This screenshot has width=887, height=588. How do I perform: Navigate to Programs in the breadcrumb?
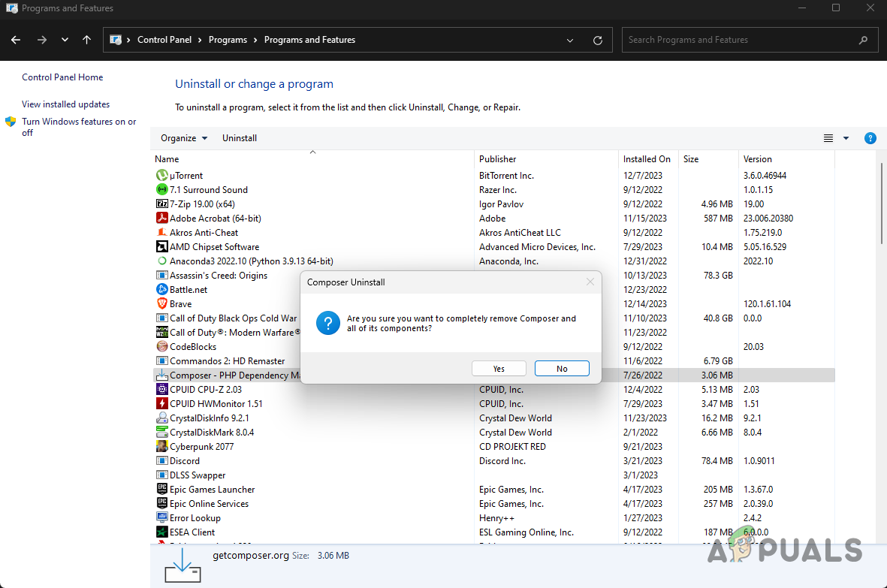point(228,40)
